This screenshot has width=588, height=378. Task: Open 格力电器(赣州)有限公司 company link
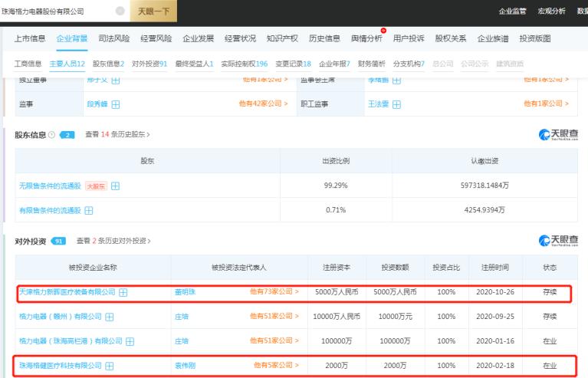pos(61,317)
